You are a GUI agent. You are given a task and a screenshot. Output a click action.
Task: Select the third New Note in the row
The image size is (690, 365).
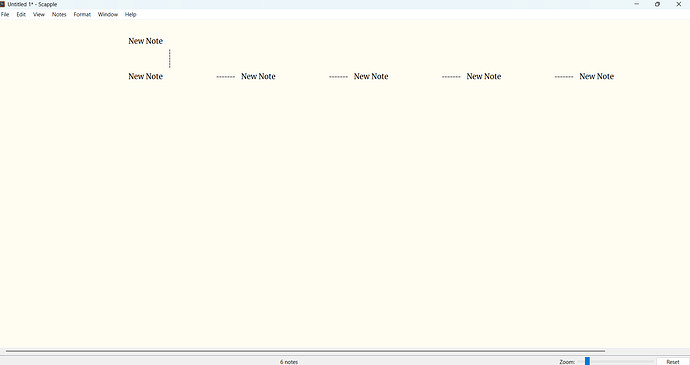371,76
